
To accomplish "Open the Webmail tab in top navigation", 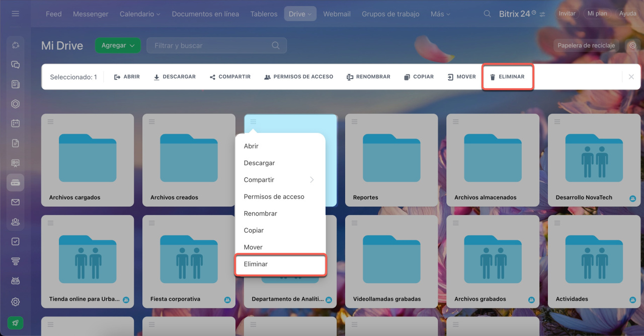I will click(337, 14).
